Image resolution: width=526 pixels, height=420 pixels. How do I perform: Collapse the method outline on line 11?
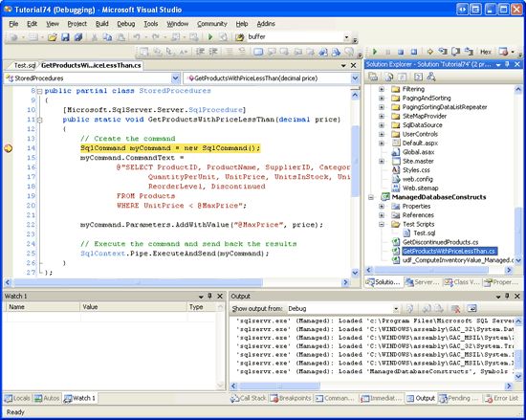(x=39, y=120)
